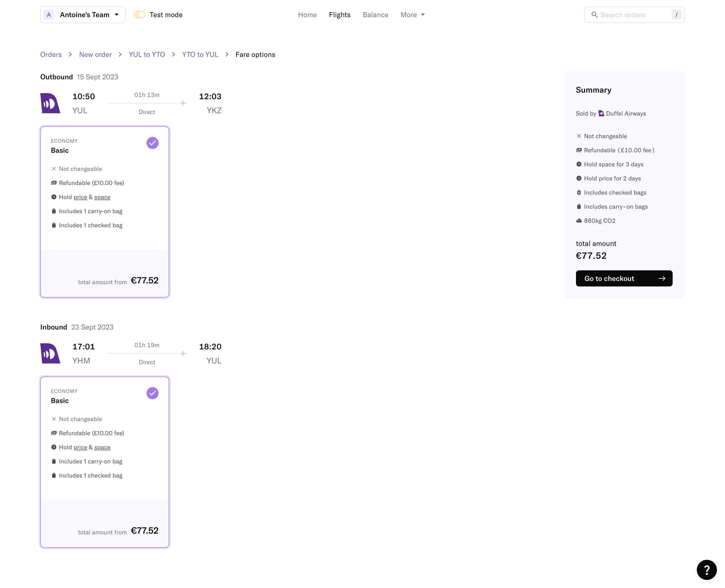The image size is (725, 588).
Task: Select the outbound Economy Basic fare checkmark
Action: coord(153,143)
